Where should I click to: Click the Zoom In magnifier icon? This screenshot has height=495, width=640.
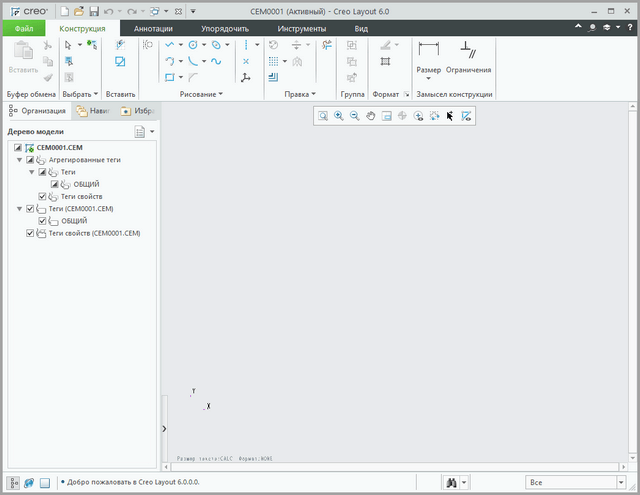click(x=339, y=116)
